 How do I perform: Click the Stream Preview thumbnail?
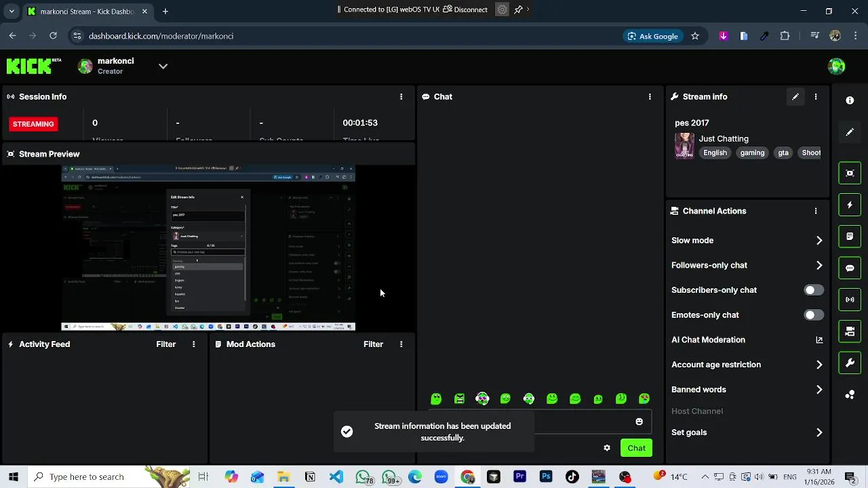[208, 247]
